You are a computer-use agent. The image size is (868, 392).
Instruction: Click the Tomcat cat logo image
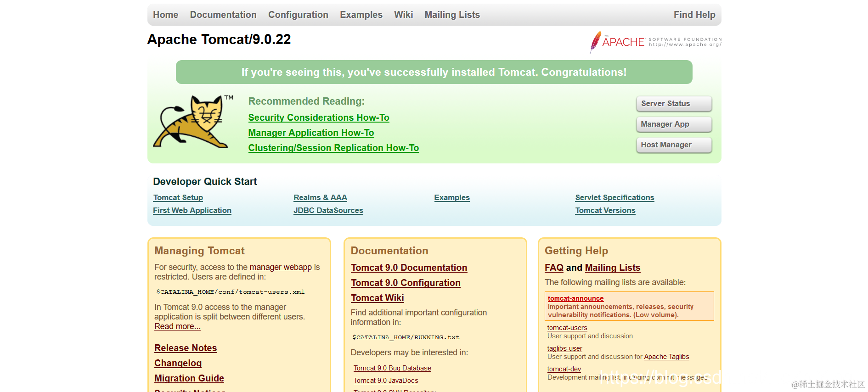click(x=193, y=122)
